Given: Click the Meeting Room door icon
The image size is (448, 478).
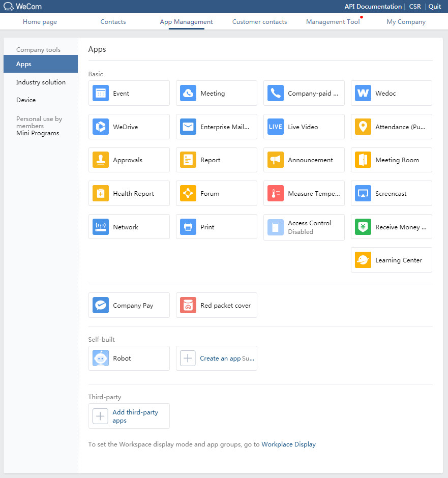Looking at the screenshot, I should 363,160.
